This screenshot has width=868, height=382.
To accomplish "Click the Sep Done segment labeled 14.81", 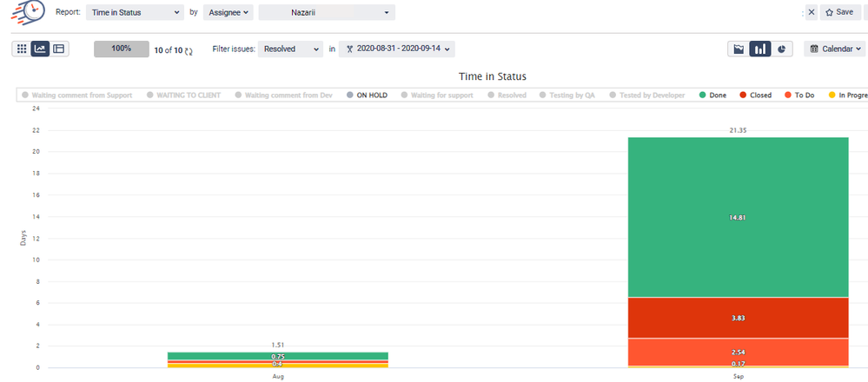I will tap(738, 217).
